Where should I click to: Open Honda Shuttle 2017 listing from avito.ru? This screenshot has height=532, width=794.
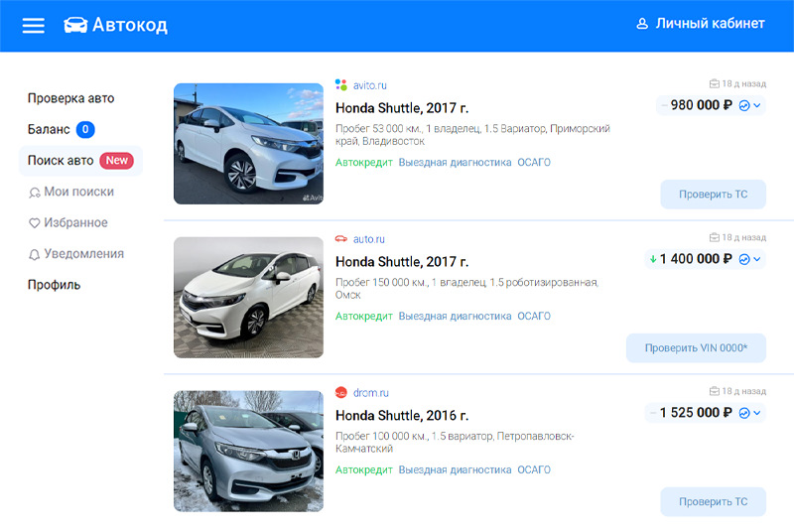(402, 108)
